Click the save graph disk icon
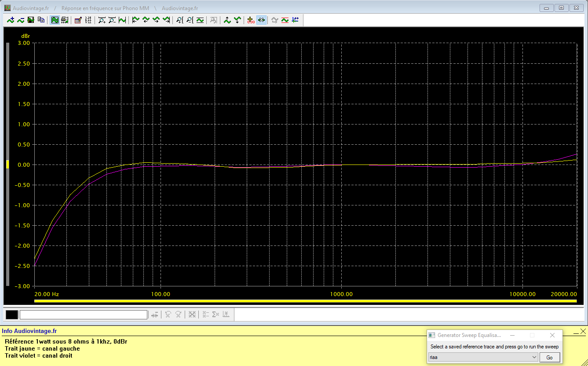588x366 pixels. pos(31,20)
